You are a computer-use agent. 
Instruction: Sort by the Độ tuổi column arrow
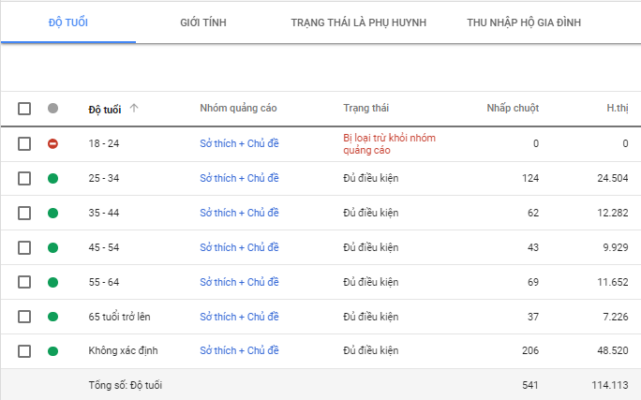click(134, 108)
